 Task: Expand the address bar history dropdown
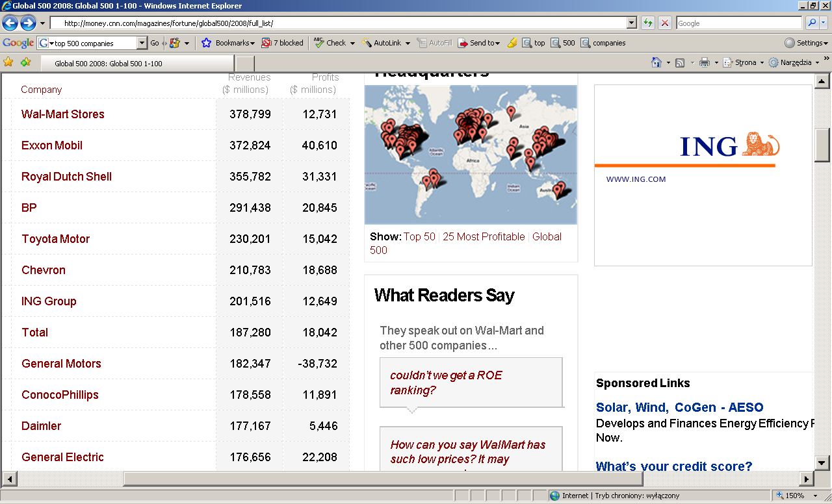632,23
